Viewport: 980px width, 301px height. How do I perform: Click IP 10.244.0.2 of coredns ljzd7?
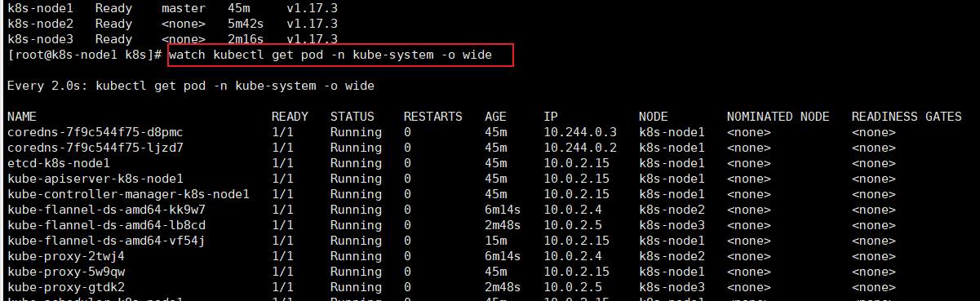click(x=580, y=148)
